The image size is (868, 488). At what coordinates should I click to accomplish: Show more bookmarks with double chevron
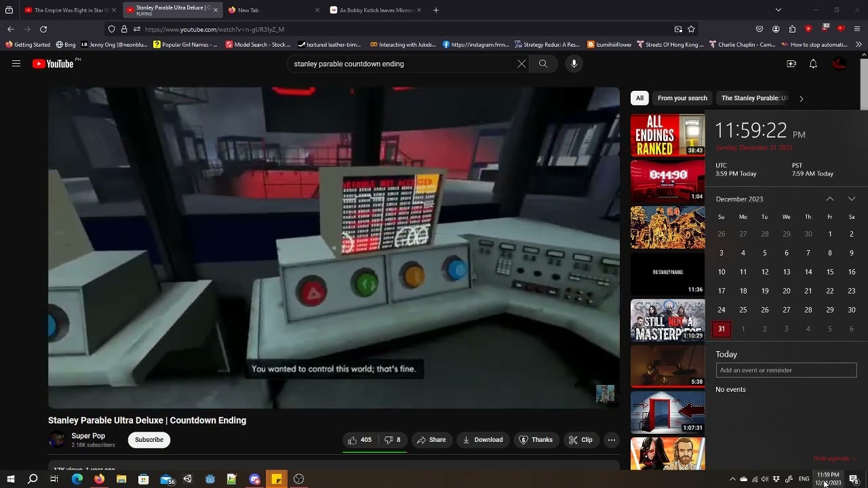(x=859, y=45)
